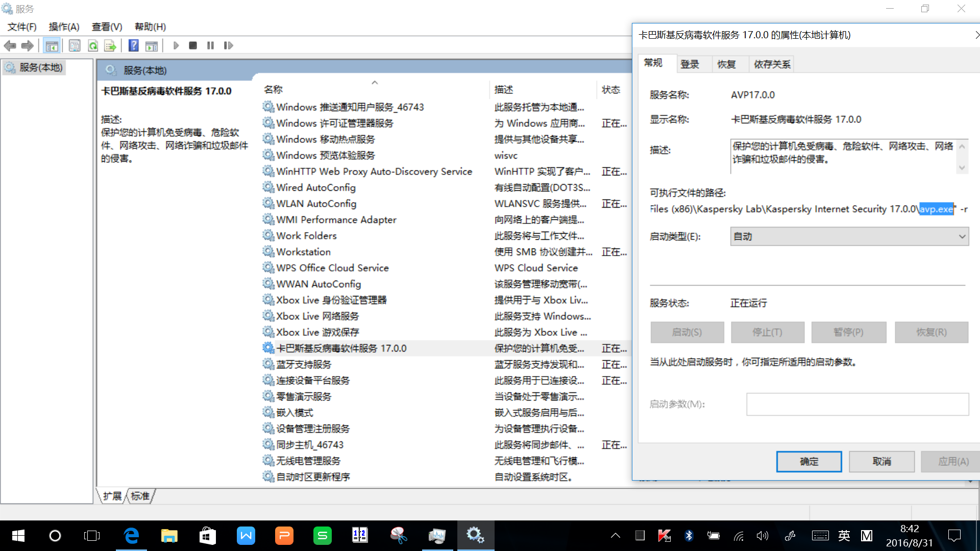The height and width of the screenshot is (551, 980).
Task: Open the Properties toolbar icon
Action: (75, 46)
